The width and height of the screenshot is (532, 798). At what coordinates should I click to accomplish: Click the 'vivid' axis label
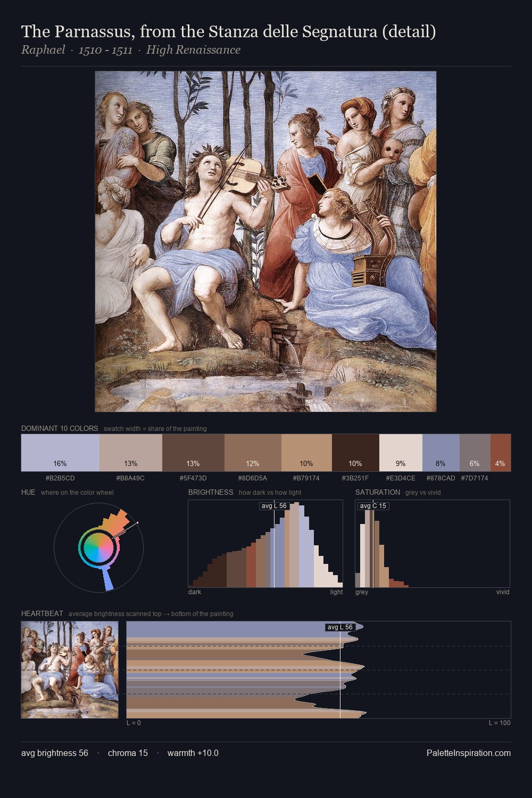click(503, 592)
